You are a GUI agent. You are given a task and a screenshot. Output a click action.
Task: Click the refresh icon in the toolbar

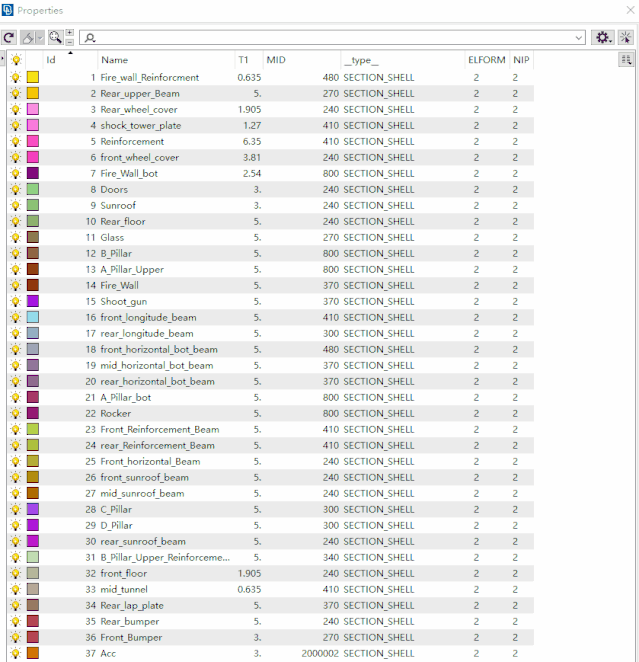click(9, 37)
